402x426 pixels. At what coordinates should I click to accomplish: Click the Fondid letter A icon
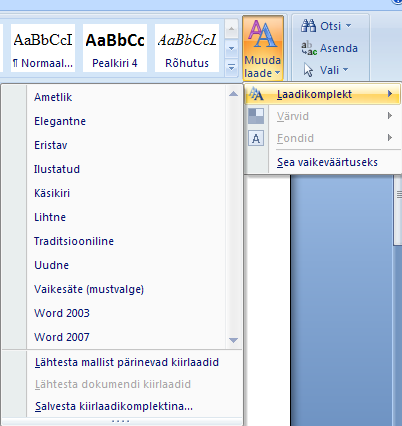tap(256, 138)
